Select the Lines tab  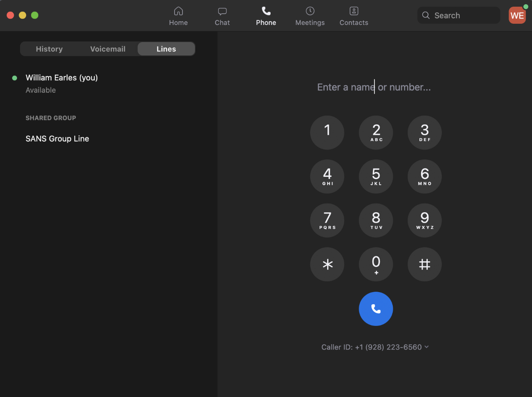pyautogui.click(x=166, y=49)
